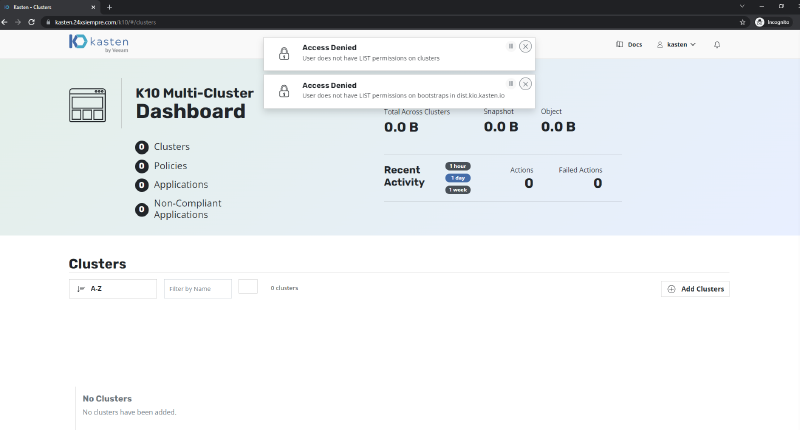Click the Incognito profile indicator
The height and width of the screenshot is (430, 800).
pos(772,22)
